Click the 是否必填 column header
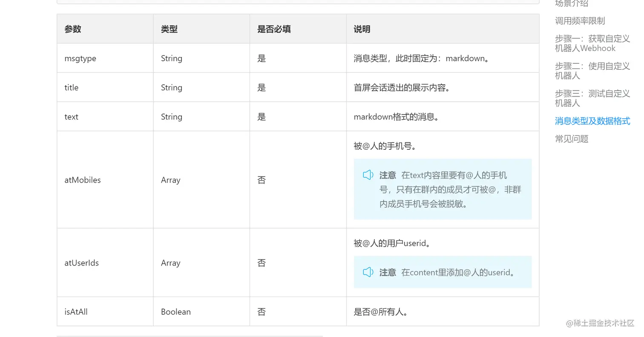Screen dimensions: 644x337 [x=274, y=29]
